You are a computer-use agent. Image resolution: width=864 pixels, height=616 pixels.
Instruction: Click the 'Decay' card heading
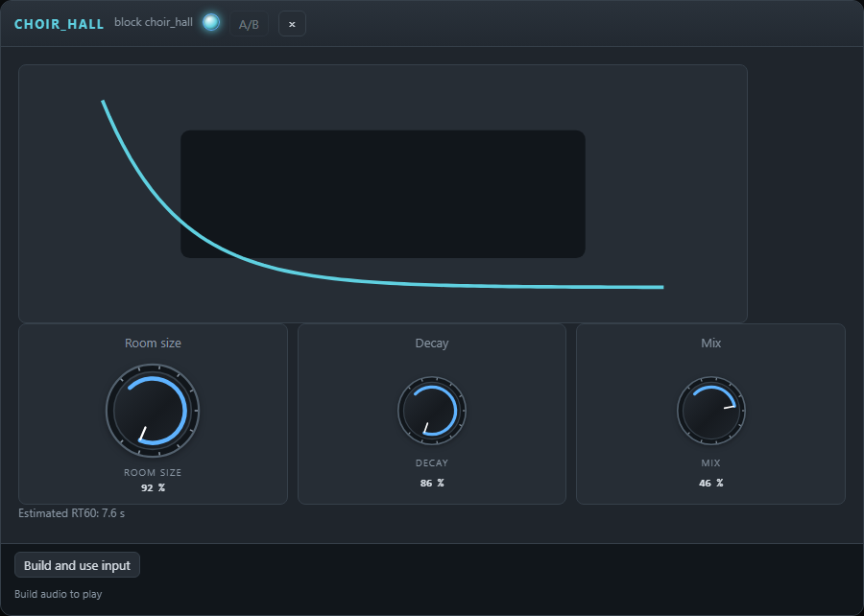click(x=432, y=343)
